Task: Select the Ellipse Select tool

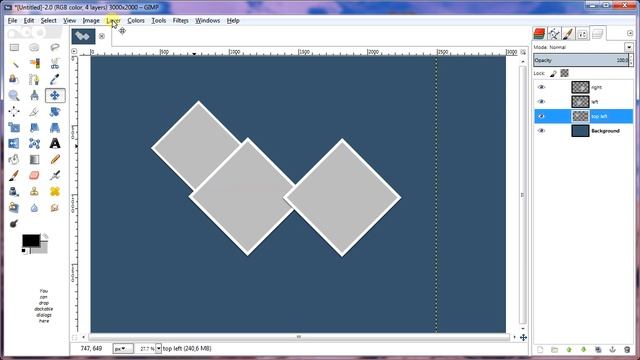Action: [x=34, y=48]
